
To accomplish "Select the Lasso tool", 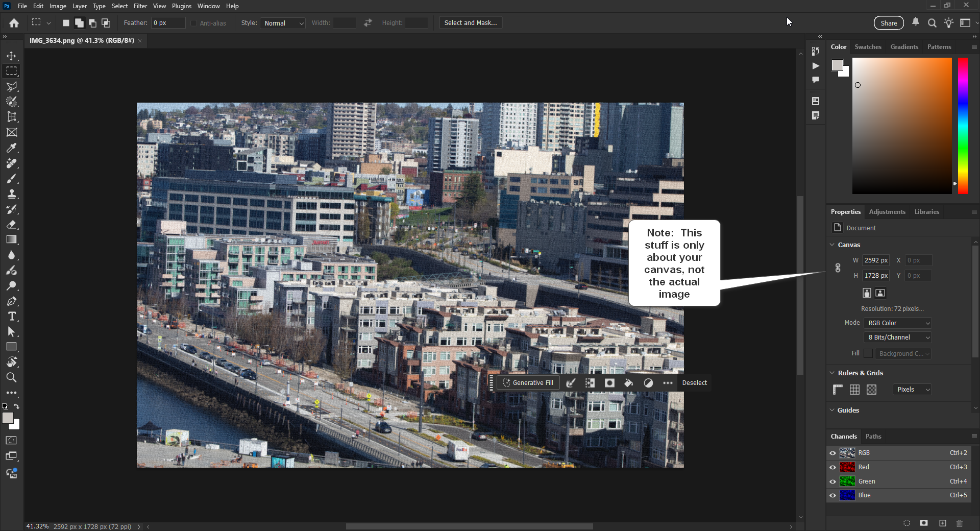I will point(12,86).
